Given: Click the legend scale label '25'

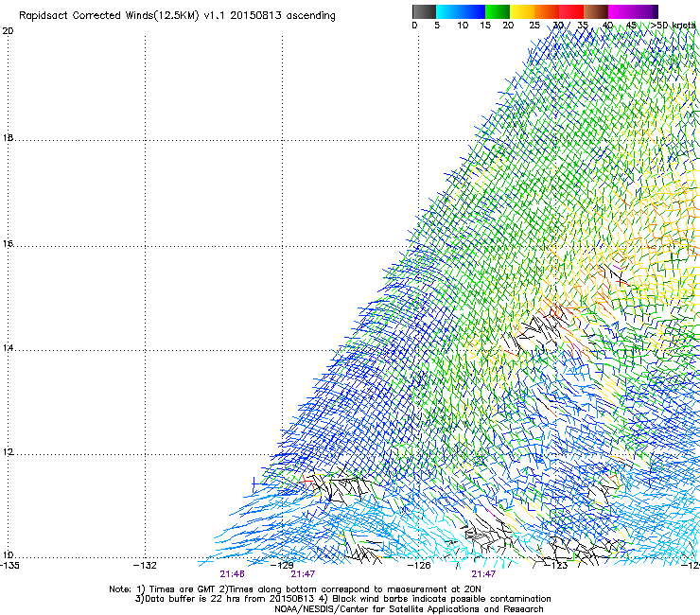Looking at the screenshot, I should click(534, 26).
